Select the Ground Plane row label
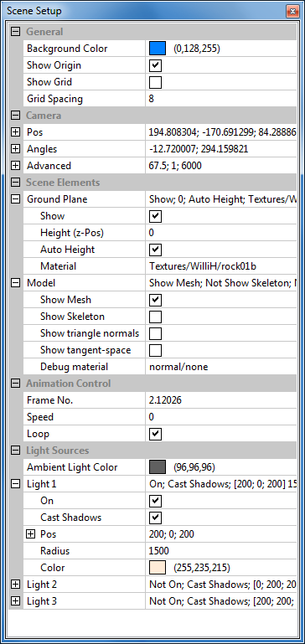 click(x=57, y=199)
